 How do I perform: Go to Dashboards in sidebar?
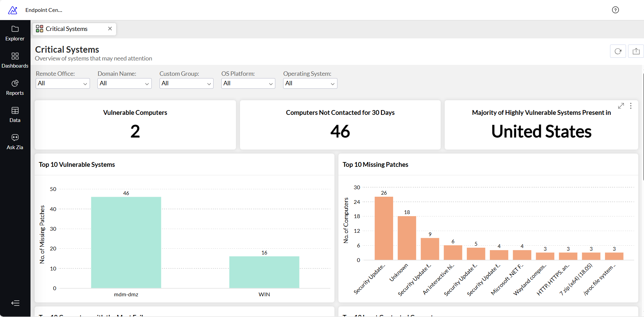15,60
